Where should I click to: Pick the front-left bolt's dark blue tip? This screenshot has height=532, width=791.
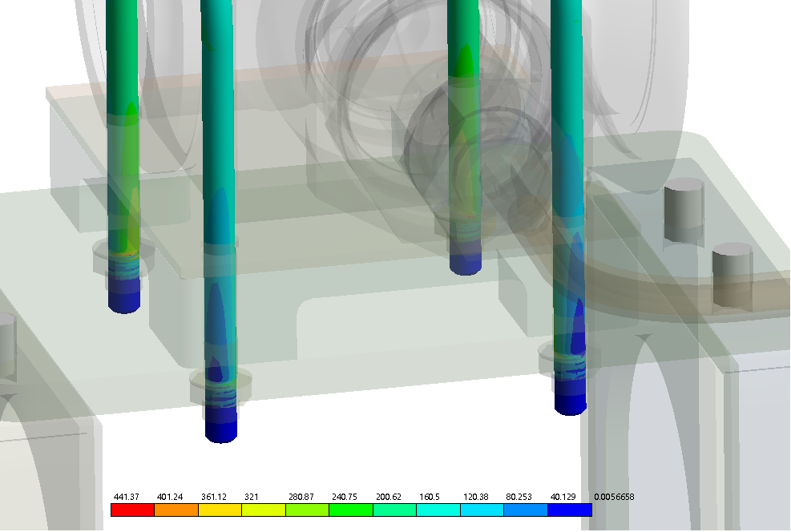coord(221,425)
